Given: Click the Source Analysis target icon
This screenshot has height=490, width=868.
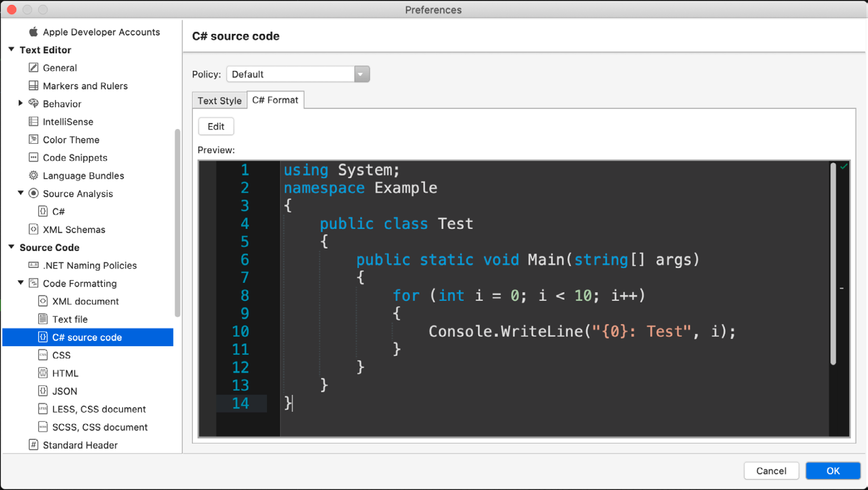Looking at the screenshot, I should click(33, 193).
